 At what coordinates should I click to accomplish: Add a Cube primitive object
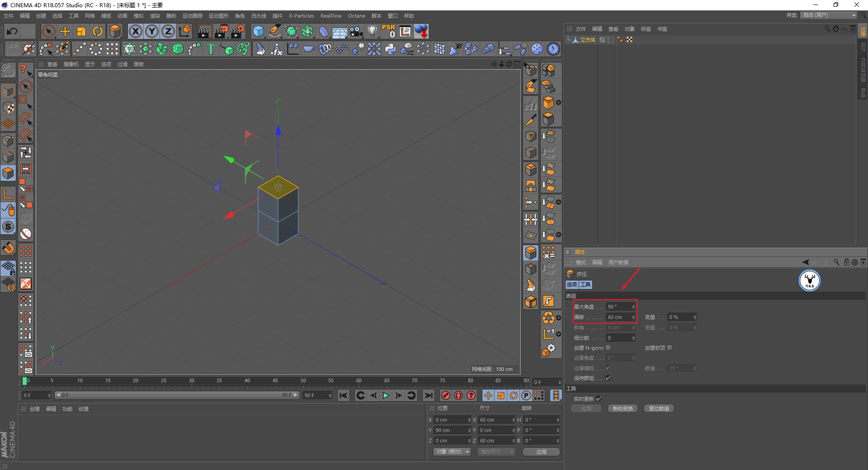click(x=258, y=31)
